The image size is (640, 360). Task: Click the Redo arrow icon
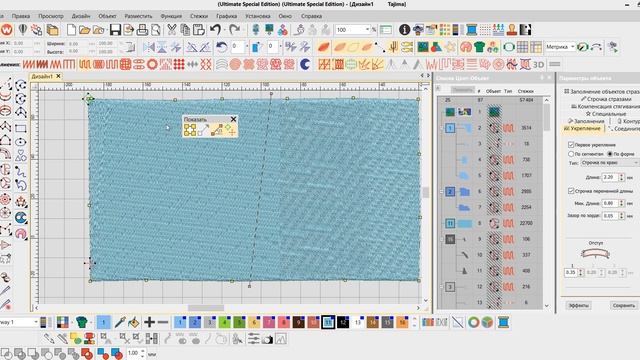(x=234, y=30)
